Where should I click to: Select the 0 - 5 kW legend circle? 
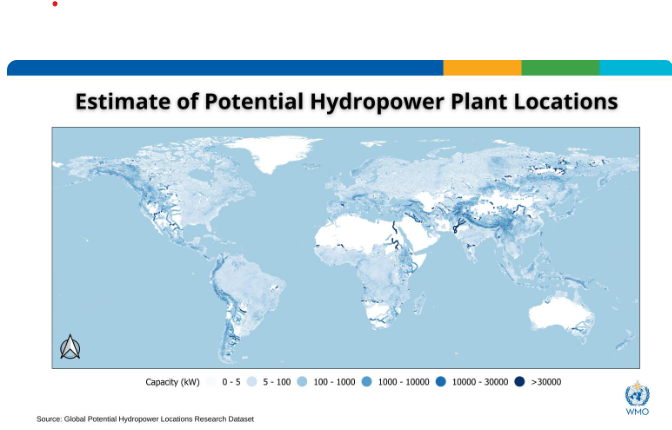[x=211, y=382]
